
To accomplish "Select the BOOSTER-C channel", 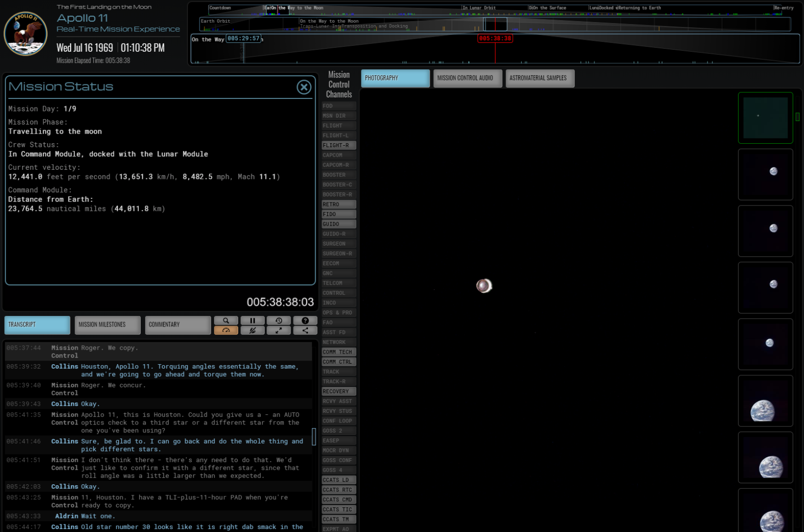I will coord(339,185).
